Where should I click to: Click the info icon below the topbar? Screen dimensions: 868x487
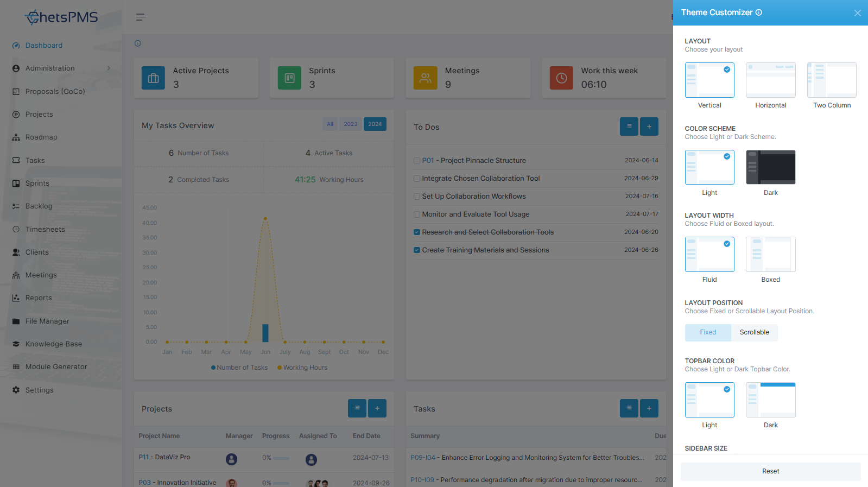[x=138, y=43]
